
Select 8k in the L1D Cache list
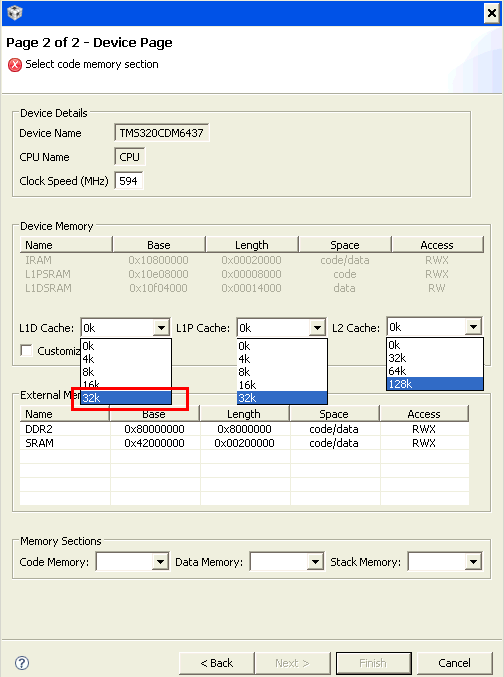126,372
